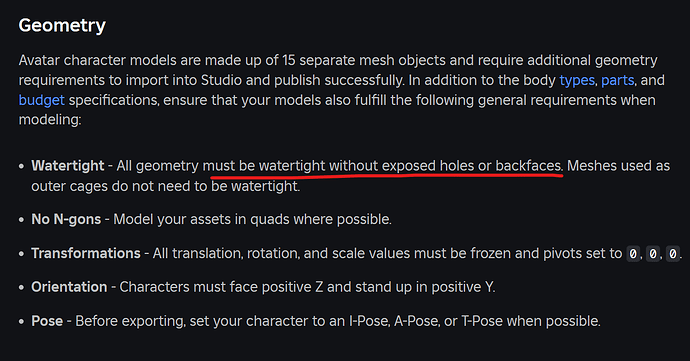Image resolution: width=690 pixels, height=361 pixels.
Task: Click the bold 'Watertight' term
Action: (x=68, y=166)
